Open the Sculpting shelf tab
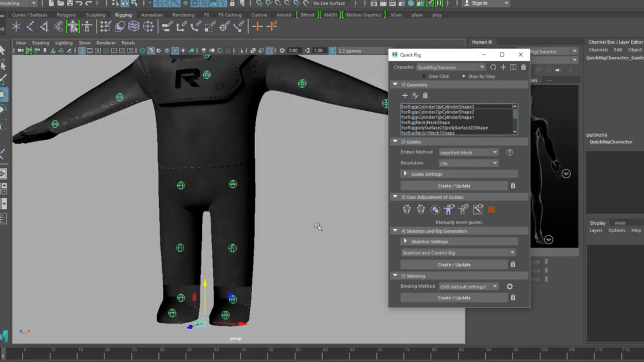644x362 pixels. click(x=95, y=15)
